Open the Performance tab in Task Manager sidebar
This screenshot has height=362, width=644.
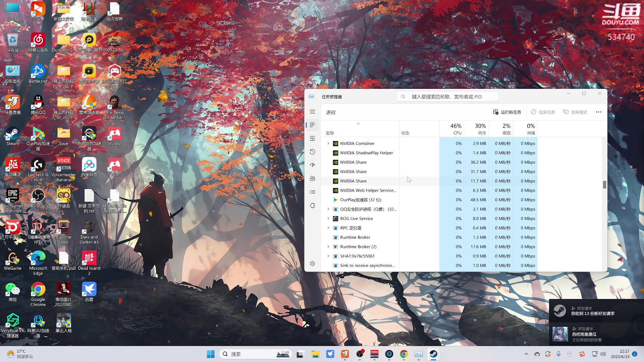coord(312,138)
